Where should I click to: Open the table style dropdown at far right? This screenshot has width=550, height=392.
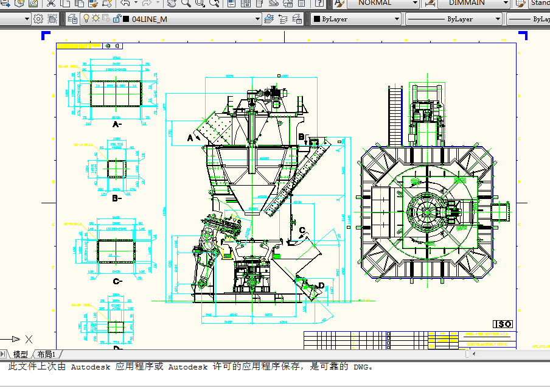539,3
